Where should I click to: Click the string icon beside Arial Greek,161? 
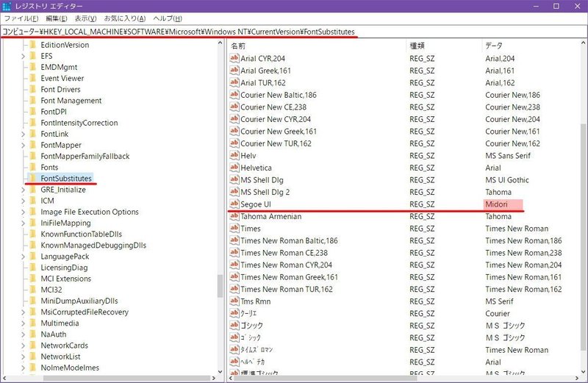(234, 70)
